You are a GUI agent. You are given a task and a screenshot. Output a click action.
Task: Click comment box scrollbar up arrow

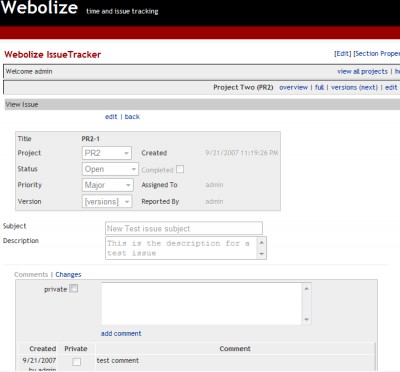click(307, 288)
